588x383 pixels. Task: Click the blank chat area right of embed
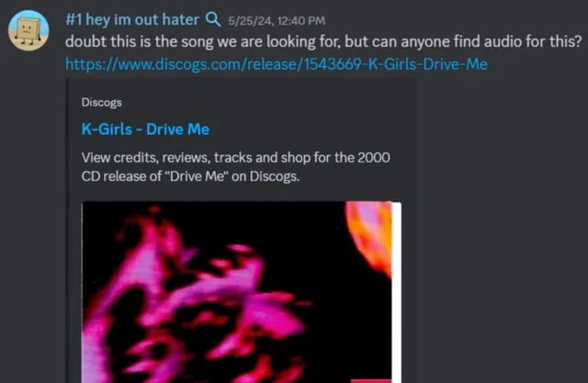pyautogui.click(x=501, y=225)
